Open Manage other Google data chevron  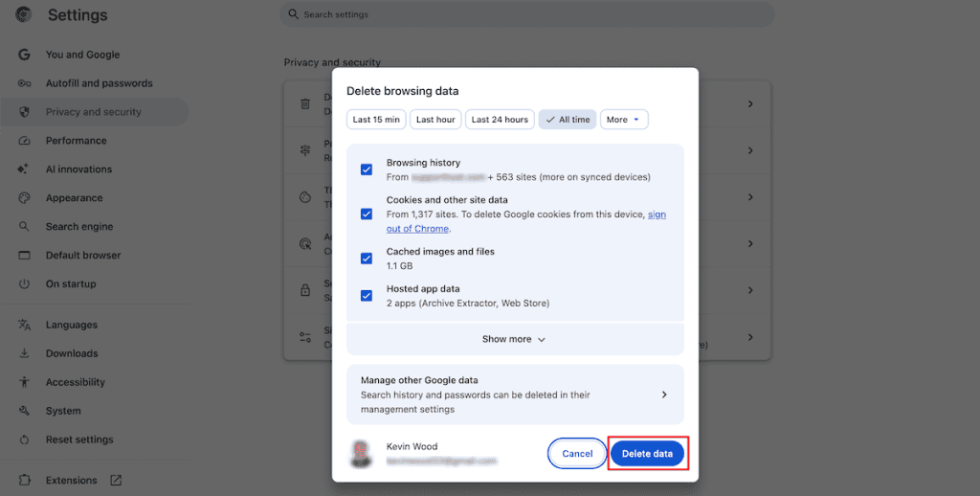coord(664,395)
